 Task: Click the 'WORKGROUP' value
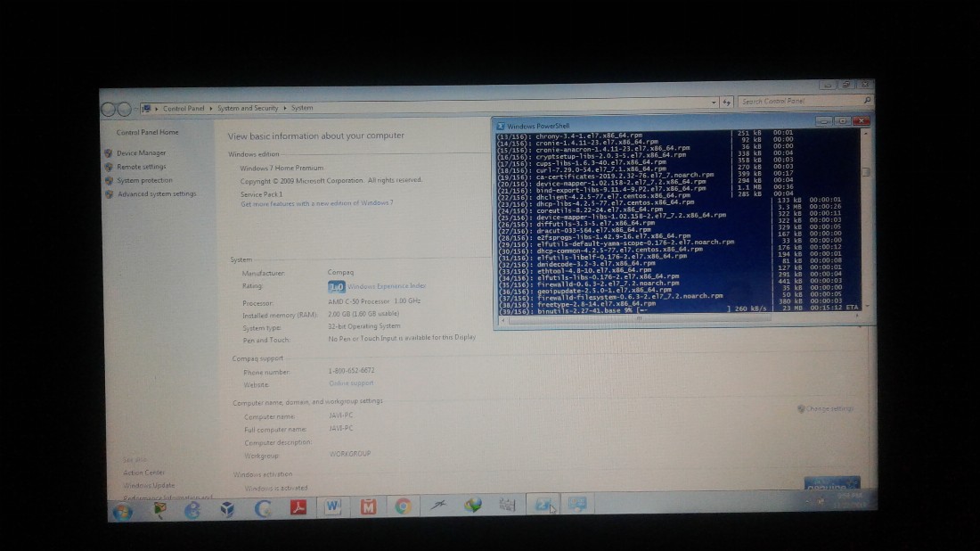click(x=350, y=454)
